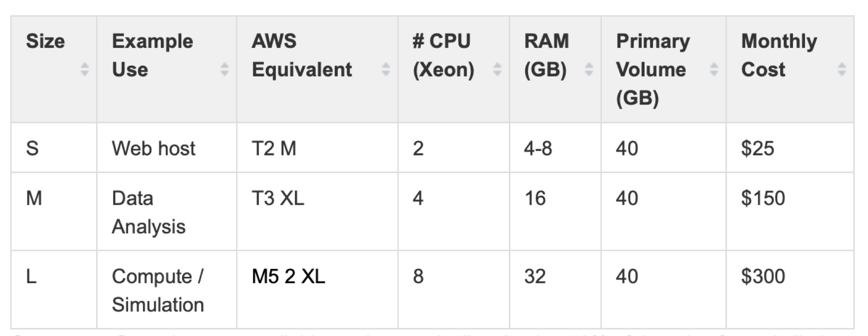Click the RAM (GB) header label

(546, 55)
